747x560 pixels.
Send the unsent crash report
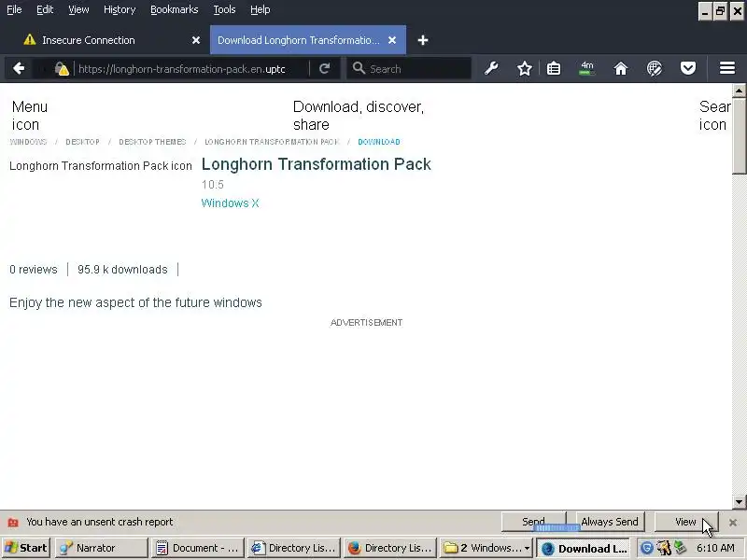click(x=533, y=522)
